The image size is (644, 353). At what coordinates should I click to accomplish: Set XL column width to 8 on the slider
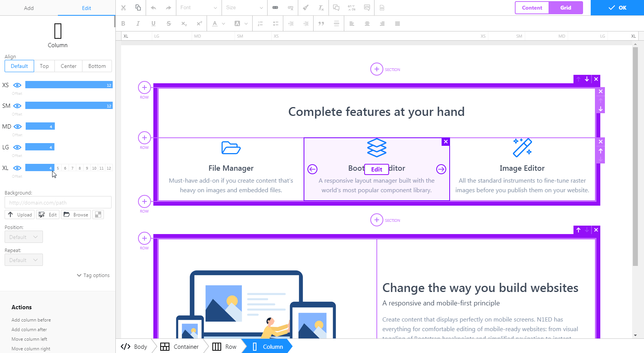coord(79,168)
